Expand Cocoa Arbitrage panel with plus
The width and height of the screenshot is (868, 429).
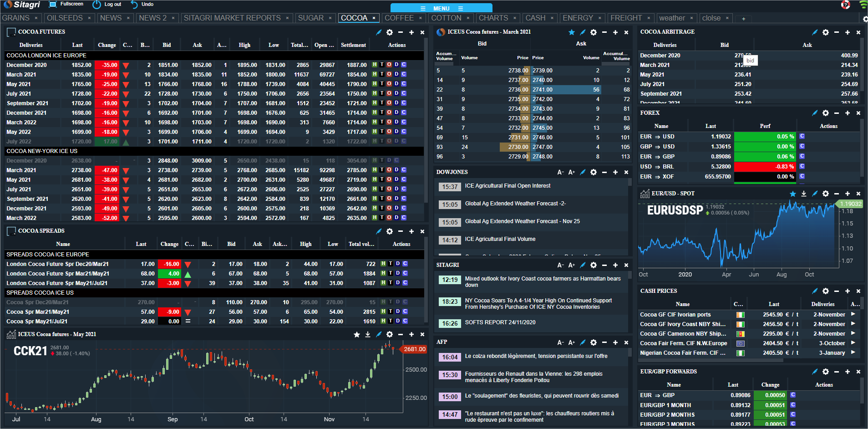click(x=848, y=32)
